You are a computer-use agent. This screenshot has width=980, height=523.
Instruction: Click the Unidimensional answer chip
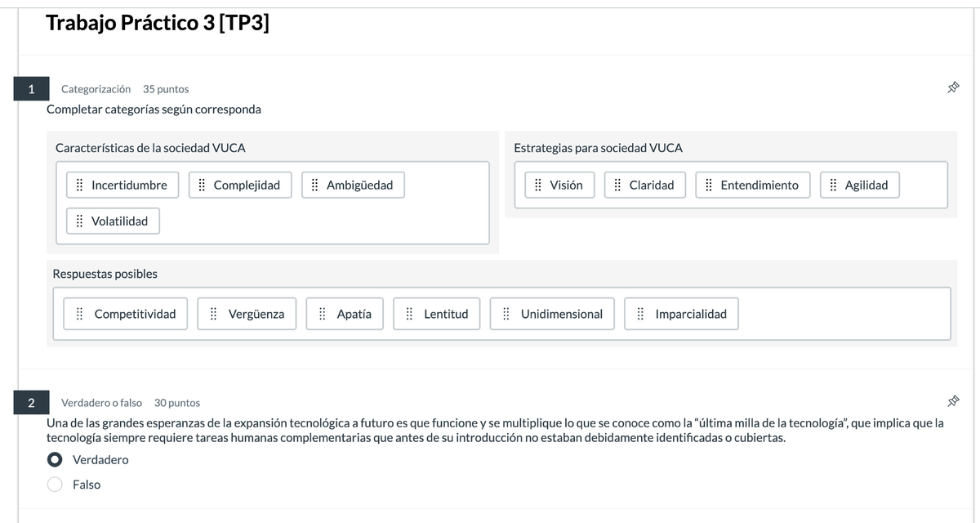point(552,314)
